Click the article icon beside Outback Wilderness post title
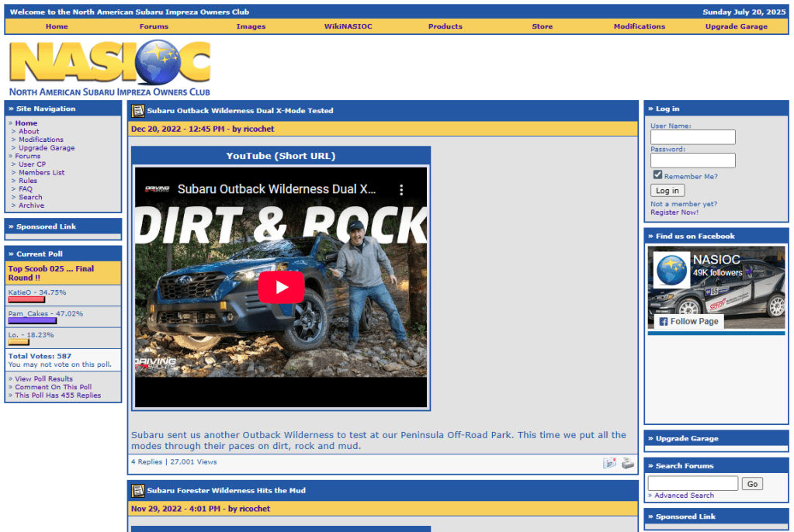The height and width of the screenshot is (532, 794). (138, 111)
